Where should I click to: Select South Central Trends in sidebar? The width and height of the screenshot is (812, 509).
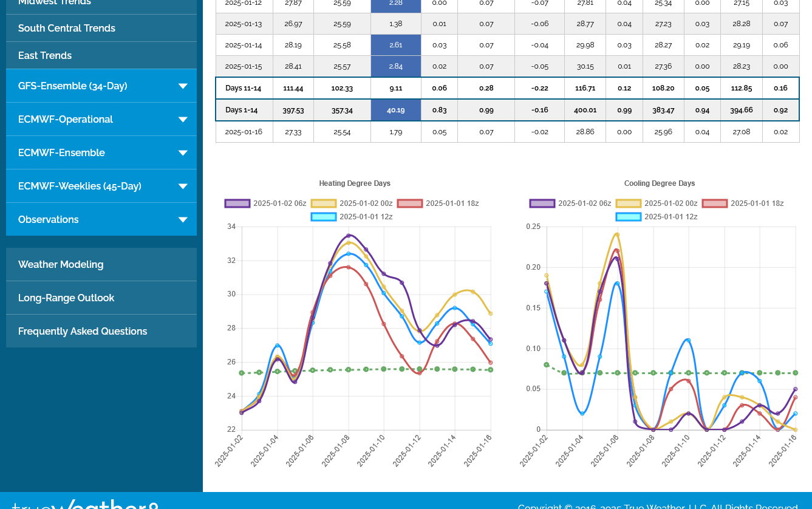[67, 29]
